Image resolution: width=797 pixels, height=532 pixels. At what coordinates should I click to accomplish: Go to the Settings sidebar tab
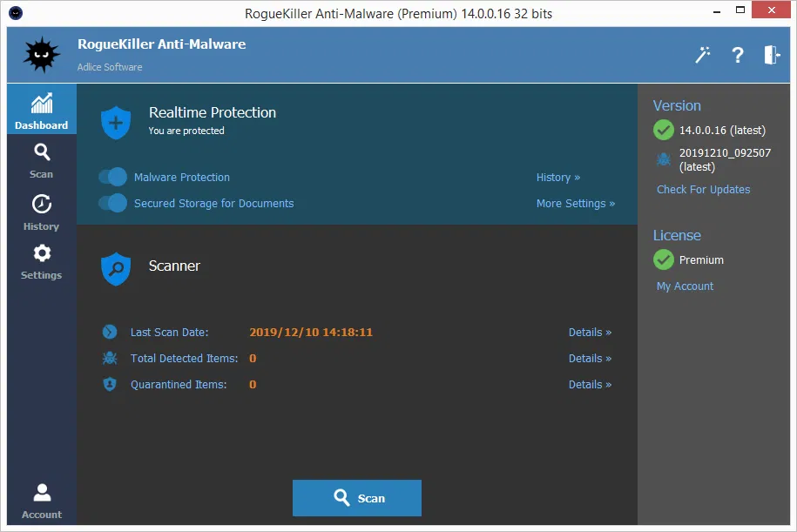[x=41, y=262]
